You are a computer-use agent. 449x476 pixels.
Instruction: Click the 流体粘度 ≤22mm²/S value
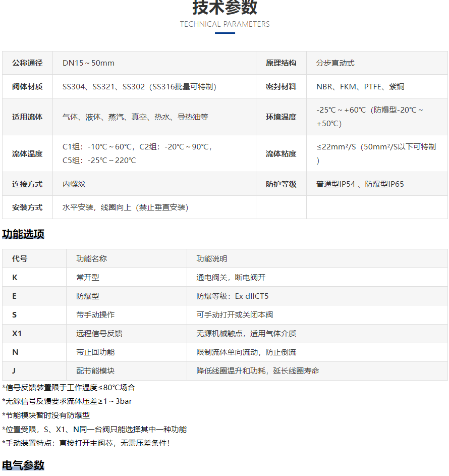point(376,153)
